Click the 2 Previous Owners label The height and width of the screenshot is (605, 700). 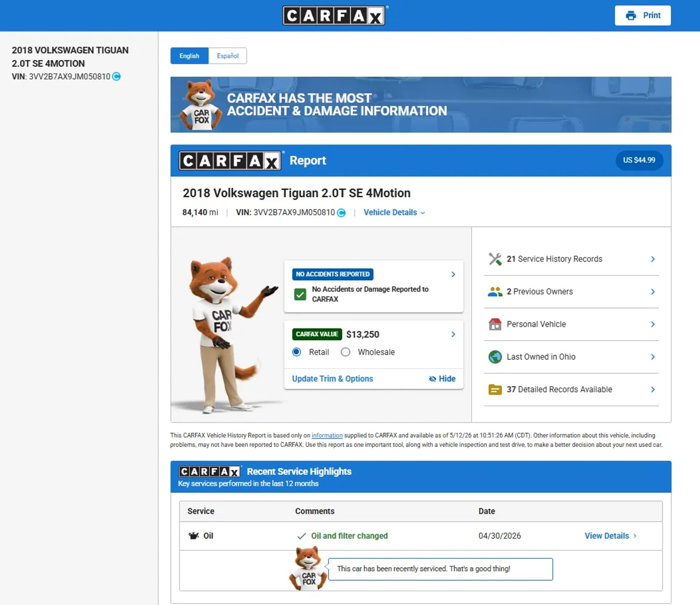pyautogui.click(x=540, y=292)
